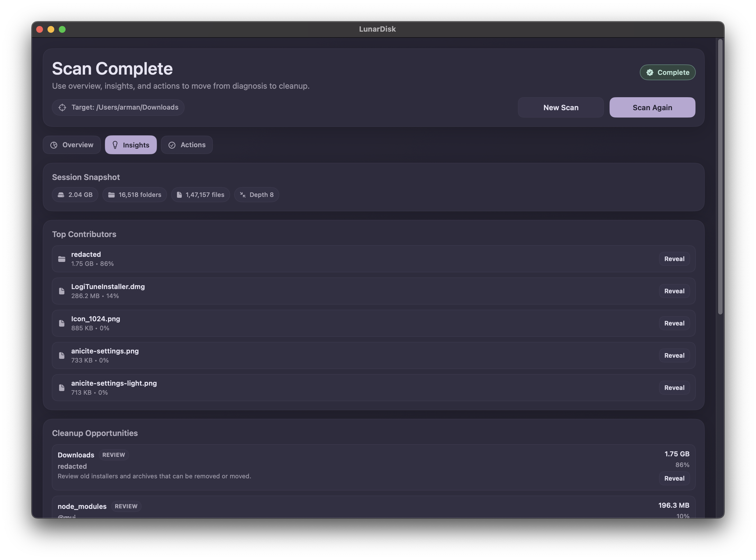756x560 pixels.
Task: Switch to the Overview tab
Action: [x=72, y=145]
